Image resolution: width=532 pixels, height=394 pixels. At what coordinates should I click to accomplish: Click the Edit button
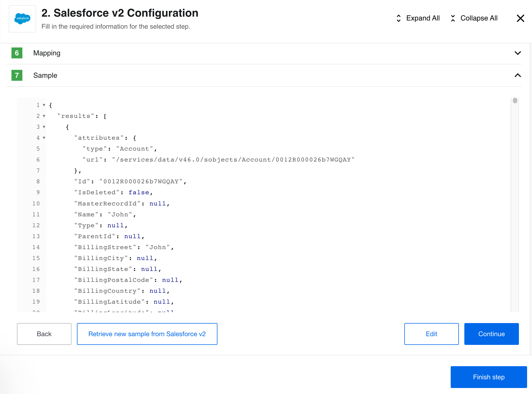[x=432, y=334]
